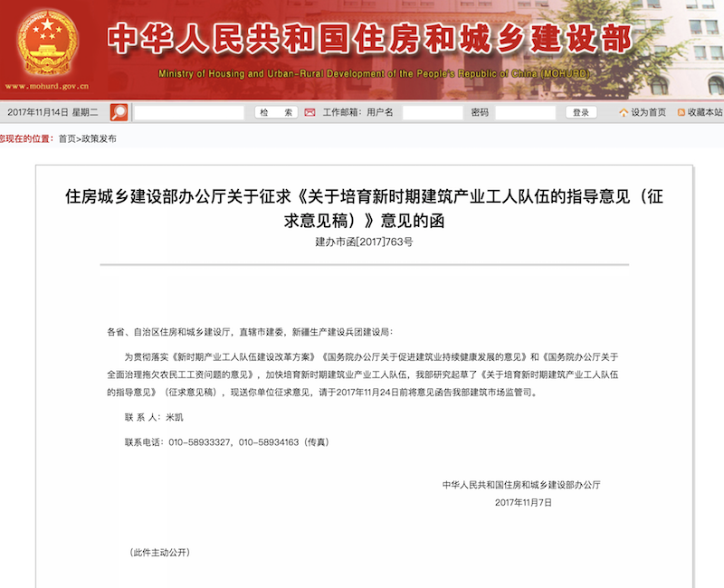Viewport: 724px width, 588px height.
Task: Focus the site search text field
Action: pos(189,112)
